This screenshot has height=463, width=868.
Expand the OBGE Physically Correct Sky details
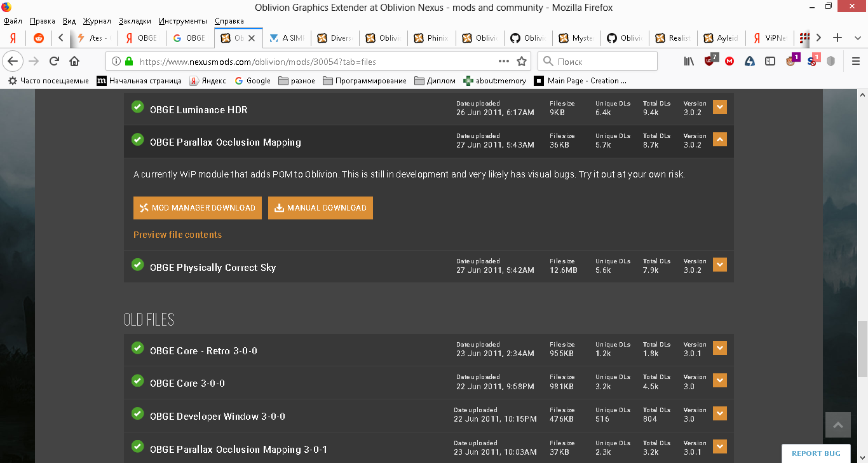tap(720, 265)
